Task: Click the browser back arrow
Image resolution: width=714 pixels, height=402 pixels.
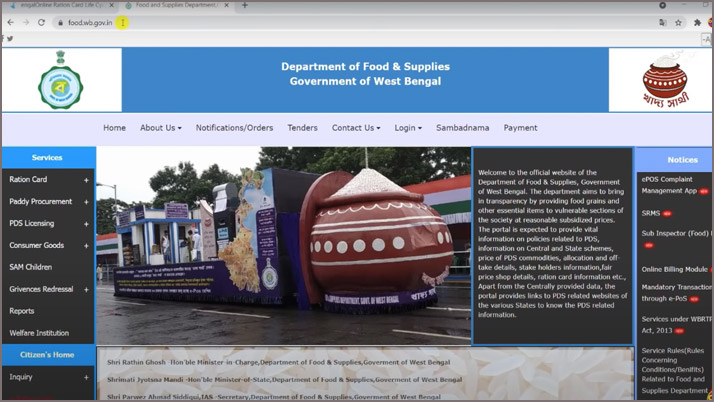Action: (10, 22)
